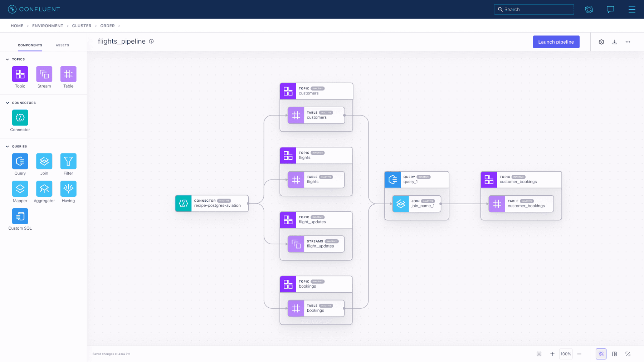Click the pipeline info icon next to title
This screenshot has width=644, height=362.
coord(151,41)
